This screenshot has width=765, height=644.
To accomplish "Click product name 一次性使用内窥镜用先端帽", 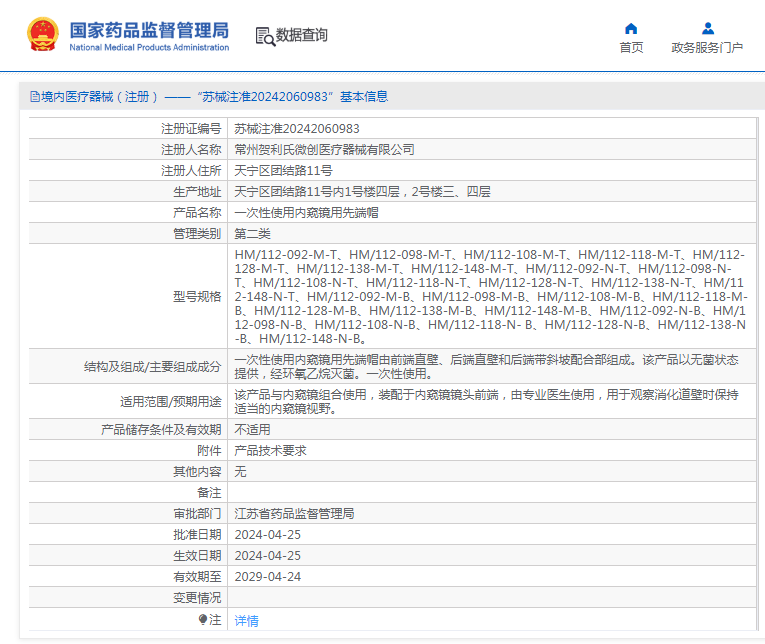I will (306, 213).
